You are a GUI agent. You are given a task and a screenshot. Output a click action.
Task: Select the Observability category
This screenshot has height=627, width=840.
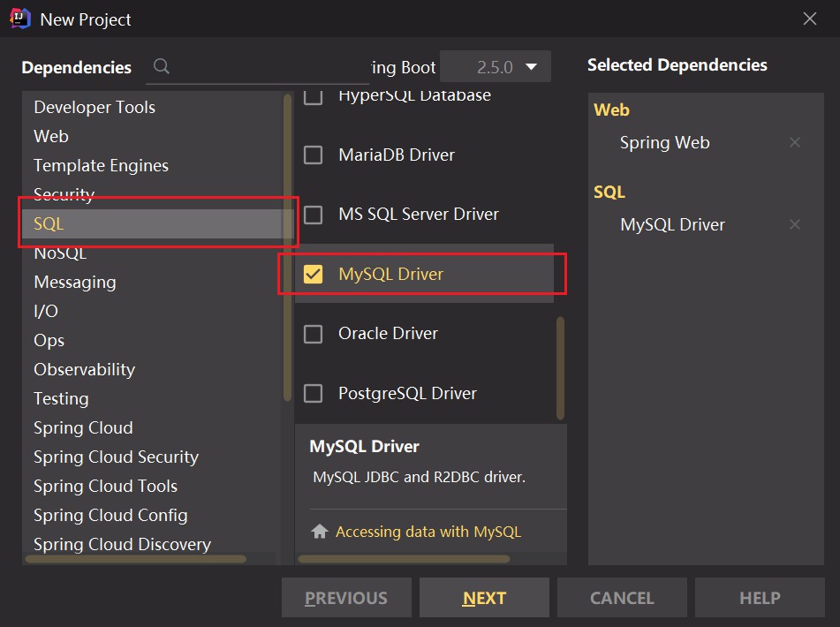tap(152, 369)
